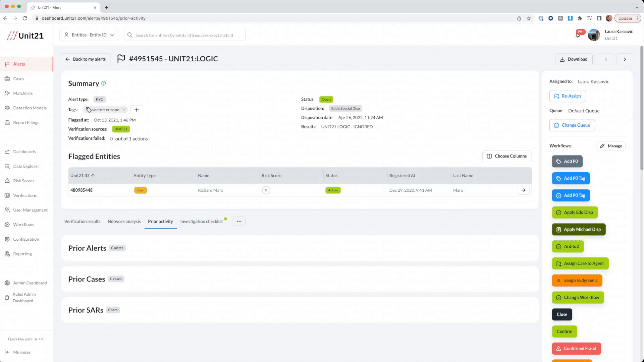Viewport: 644px width, 362px height.
Task: Open Dashboards in the sidebar
Action: point(24,152)
